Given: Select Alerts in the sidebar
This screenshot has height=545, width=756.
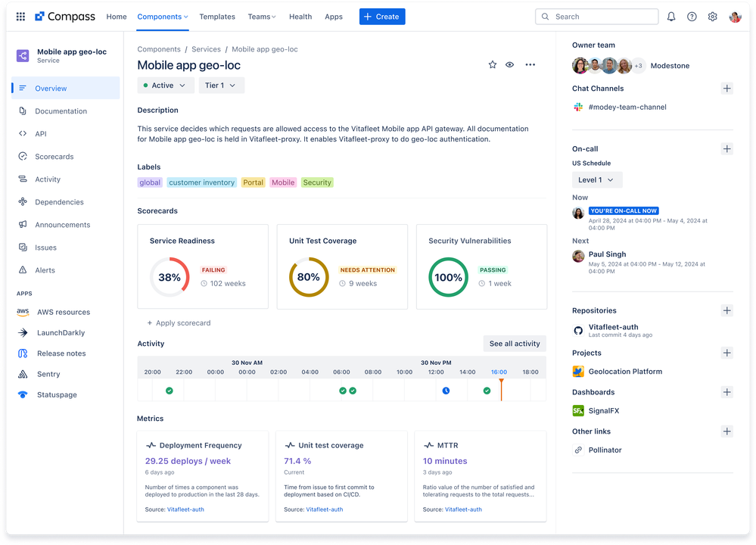Looking at the screenshot, I should click(66, 270).
